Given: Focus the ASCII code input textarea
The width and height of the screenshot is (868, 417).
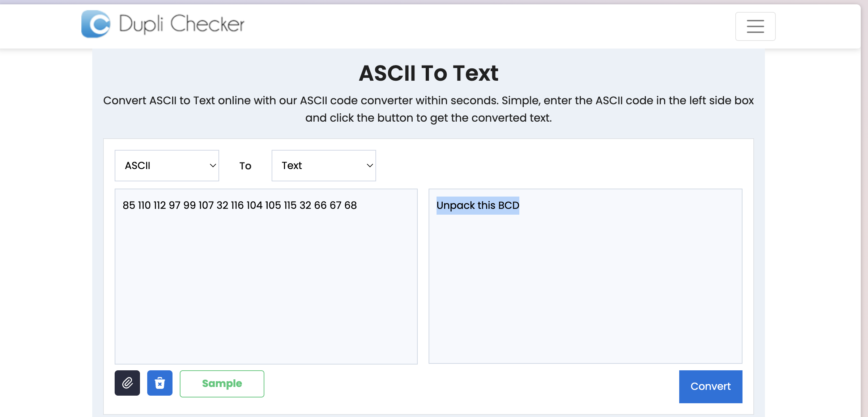Looking at the screenshot, I should [x=266, y=277].
